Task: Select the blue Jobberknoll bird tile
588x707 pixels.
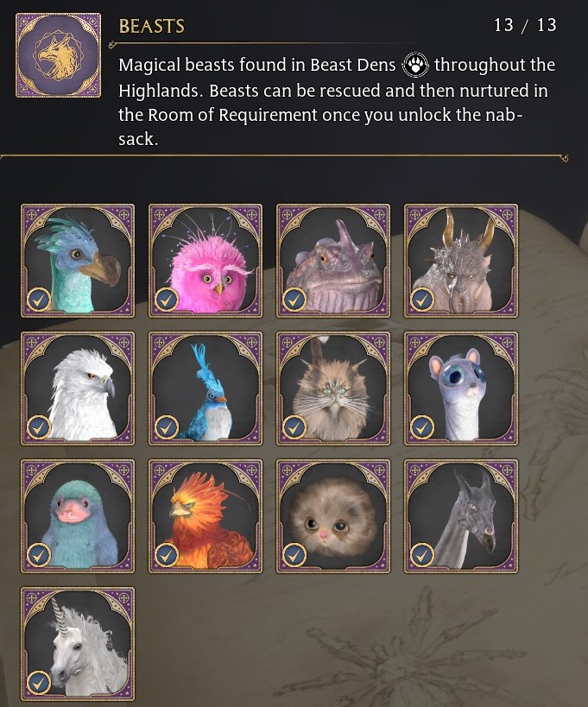Action: click(205, 388)
